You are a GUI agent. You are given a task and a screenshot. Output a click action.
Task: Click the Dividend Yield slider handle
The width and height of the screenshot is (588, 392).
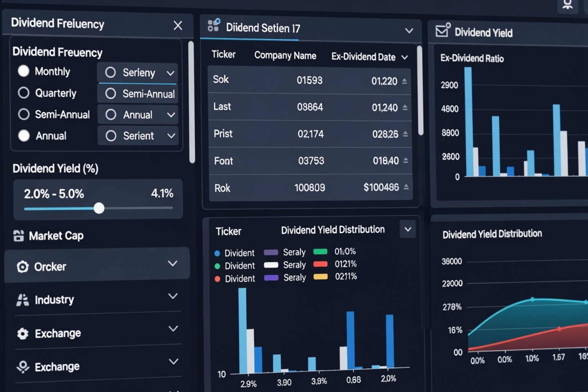tap(99, 208)
